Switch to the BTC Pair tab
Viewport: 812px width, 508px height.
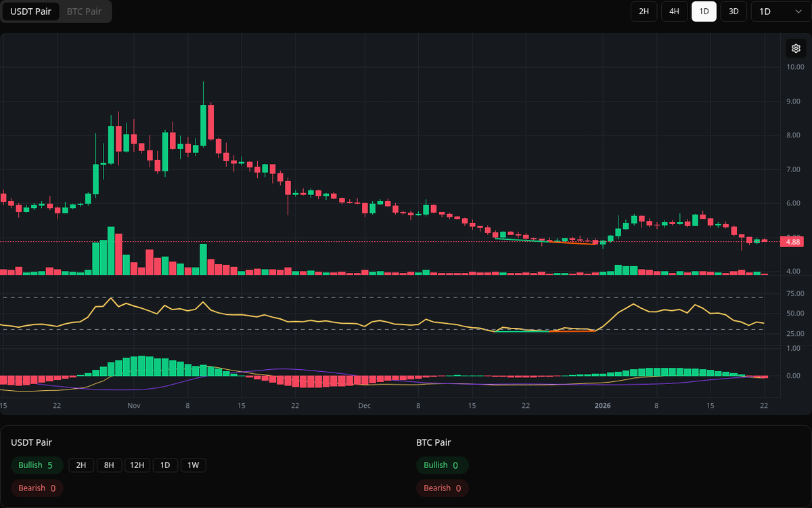[84, 12]
